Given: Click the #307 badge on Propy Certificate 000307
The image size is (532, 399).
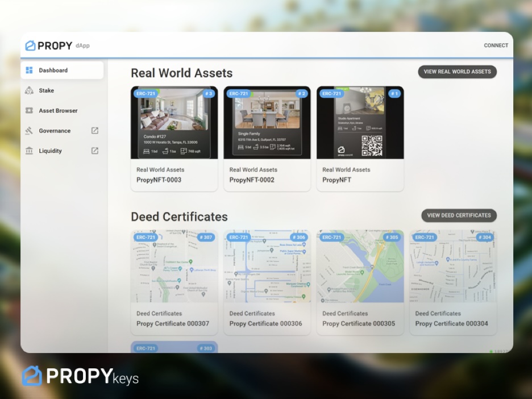Looking at the screenshot, I should [x=206, y=238].
